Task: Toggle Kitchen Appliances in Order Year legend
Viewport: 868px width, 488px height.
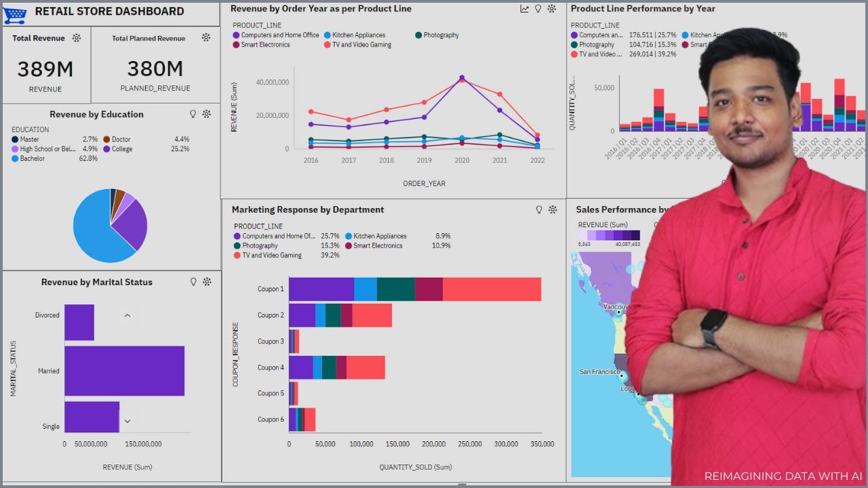Action: pos(355,35)
